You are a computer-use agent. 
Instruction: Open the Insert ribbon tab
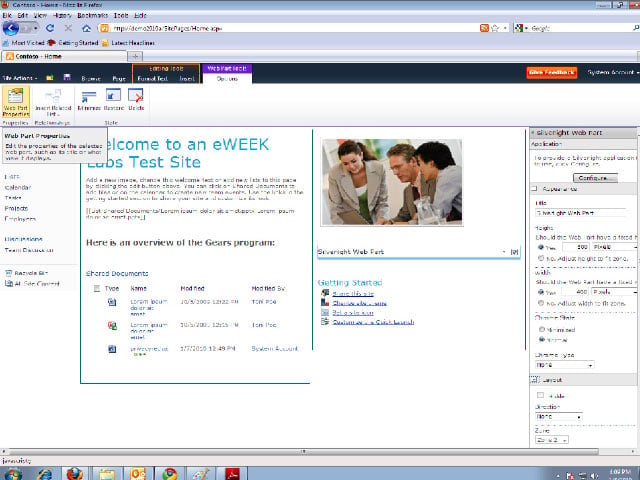(x=187, y=78)
